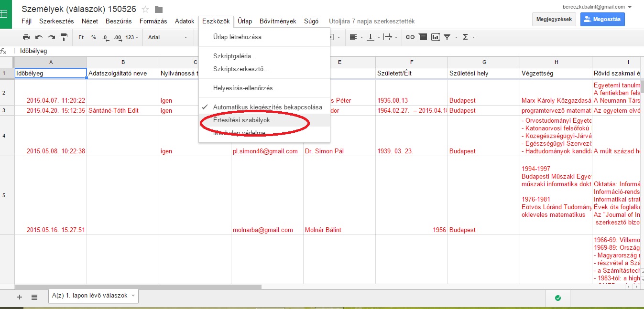
Task: Click the Megjegyzések comments button
Action: pyautogui.click(x=554, y=19)
